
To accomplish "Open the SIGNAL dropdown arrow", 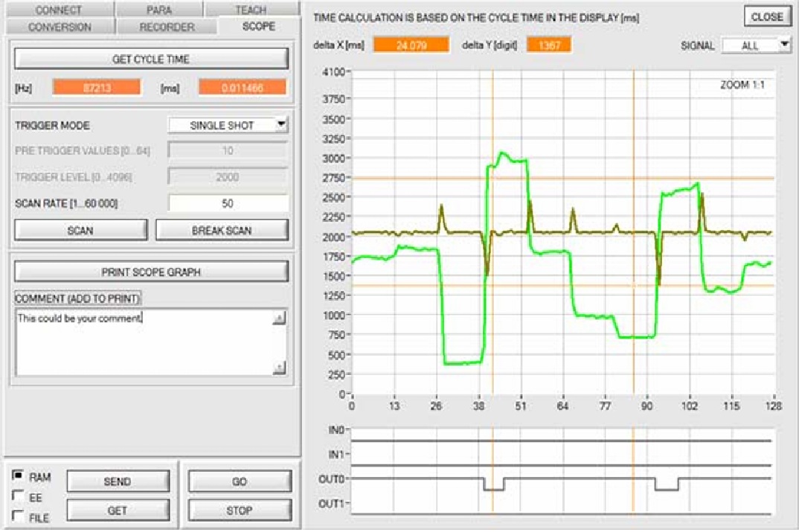I will (784, 45).
